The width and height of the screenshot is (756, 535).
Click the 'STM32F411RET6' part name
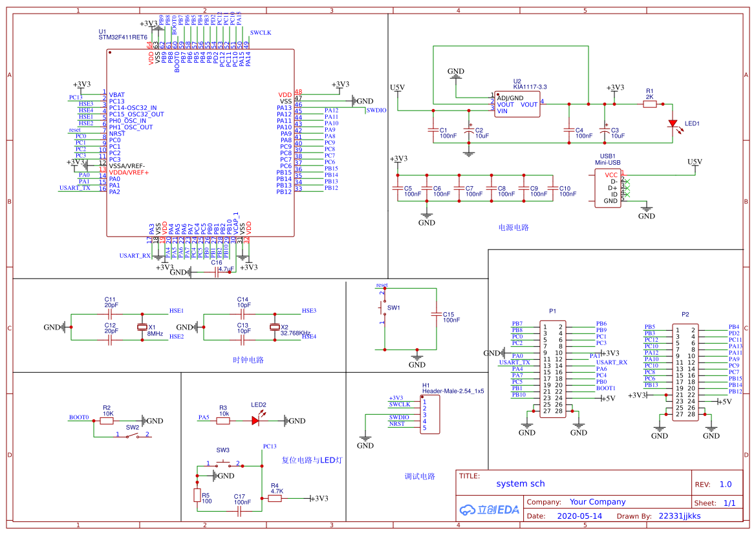(123, 37)
